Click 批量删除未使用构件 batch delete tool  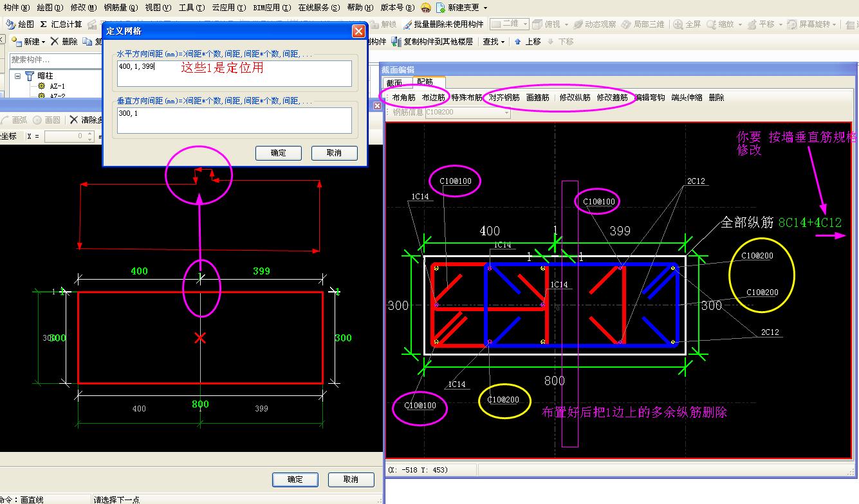pyautogui.click(x=443, y=24)
